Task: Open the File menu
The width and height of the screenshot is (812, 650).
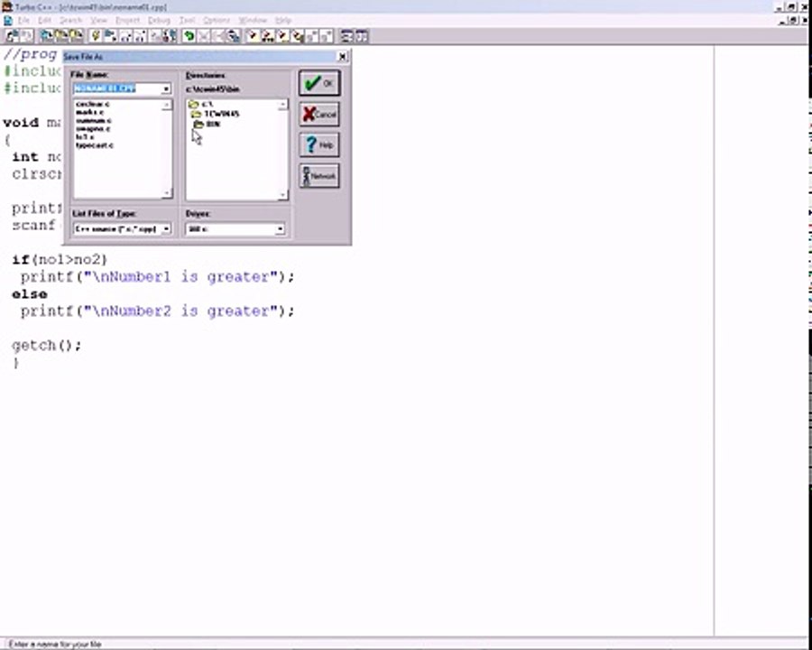Action: (x=23, y=20)
